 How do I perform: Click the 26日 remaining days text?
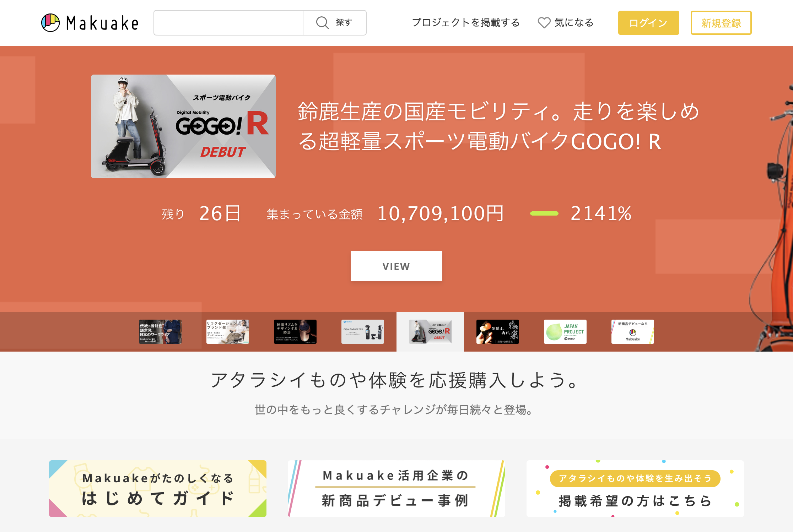tap(220, 213)
